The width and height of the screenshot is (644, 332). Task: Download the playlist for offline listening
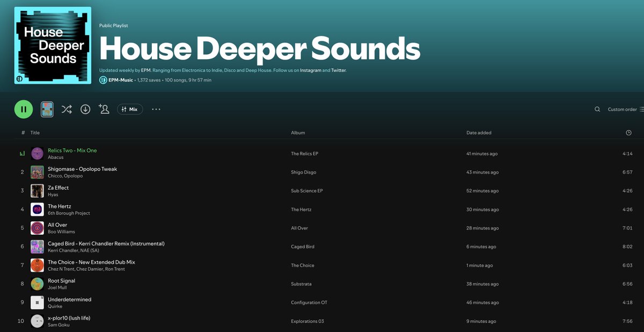(x=85, y=109)
